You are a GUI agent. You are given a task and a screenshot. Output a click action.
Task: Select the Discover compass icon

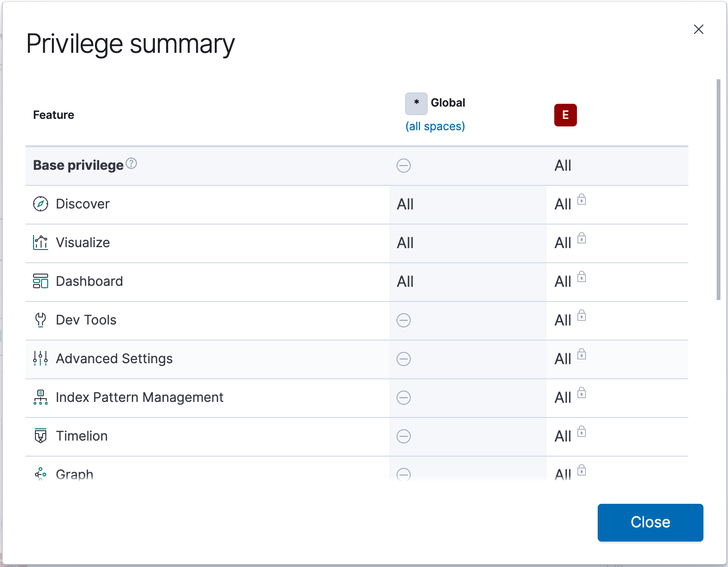41,204
